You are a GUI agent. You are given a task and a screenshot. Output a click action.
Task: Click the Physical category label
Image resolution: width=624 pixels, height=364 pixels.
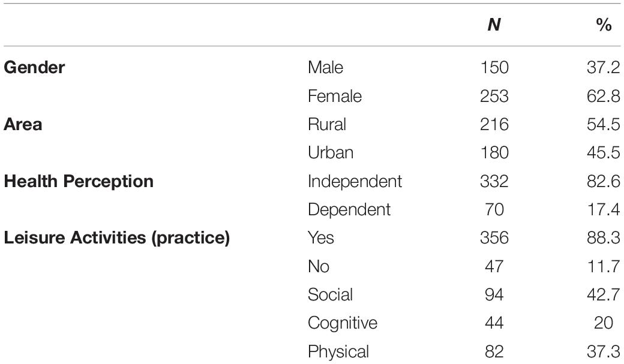coord(338,351)
